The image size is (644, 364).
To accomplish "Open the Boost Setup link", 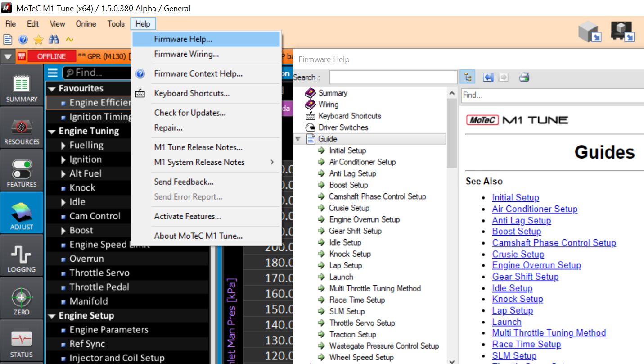I will pyautogui.click(x=516, y=232).
